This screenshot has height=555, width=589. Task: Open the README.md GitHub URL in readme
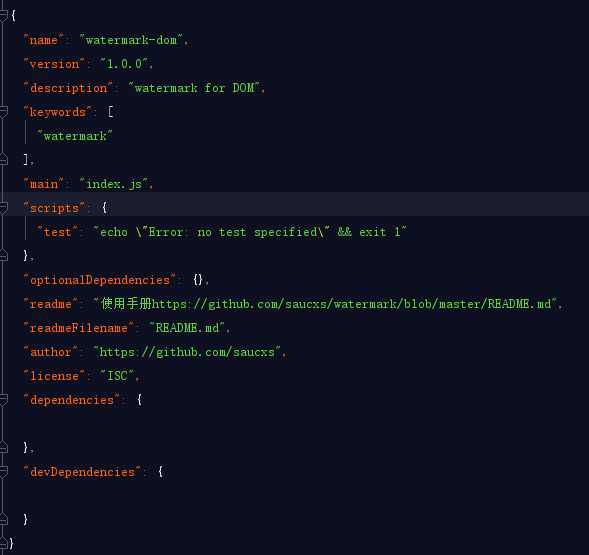[351, 304]
